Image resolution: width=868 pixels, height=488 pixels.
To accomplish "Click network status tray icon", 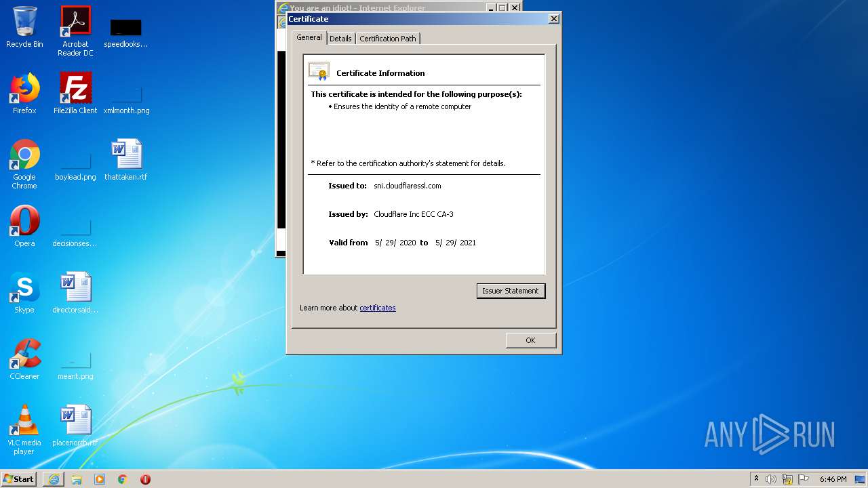I will 787,479.
